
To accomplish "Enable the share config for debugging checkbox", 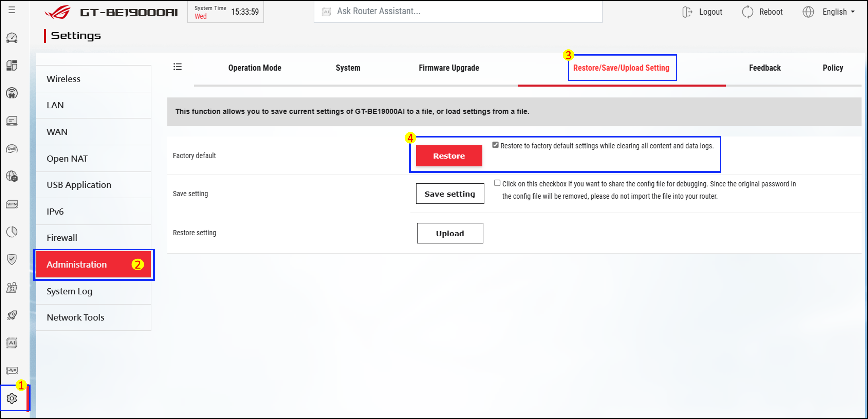I will click(x=497, y=183).
